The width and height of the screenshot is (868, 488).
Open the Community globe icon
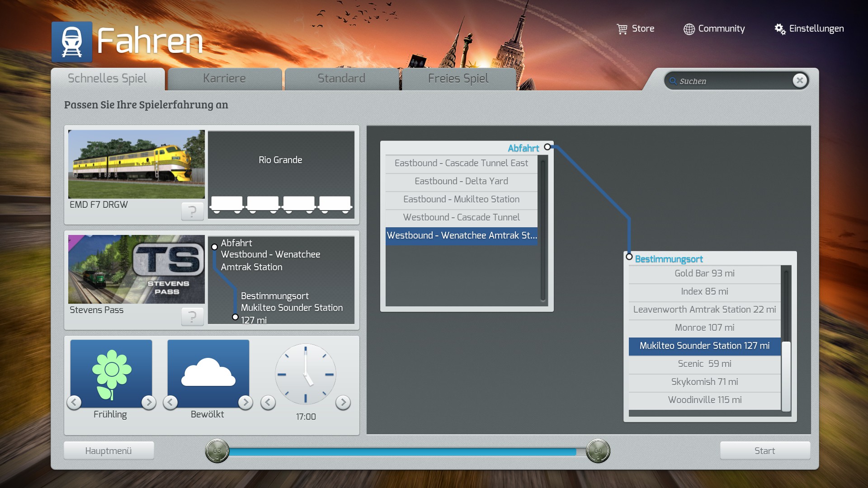[689, 29]
